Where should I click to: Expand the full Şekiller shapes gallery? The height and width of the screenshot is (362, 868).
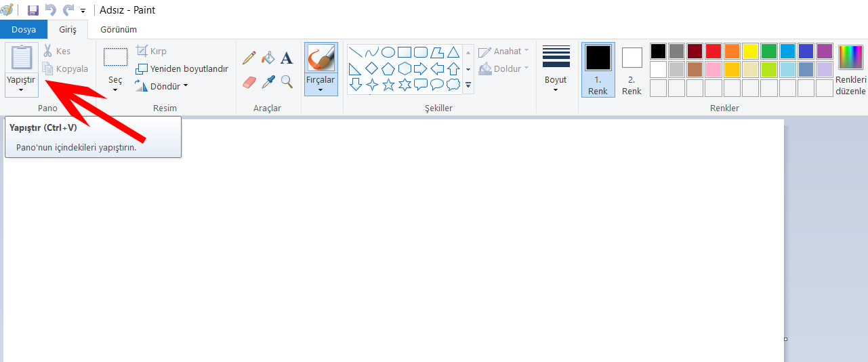click(468, 85)
